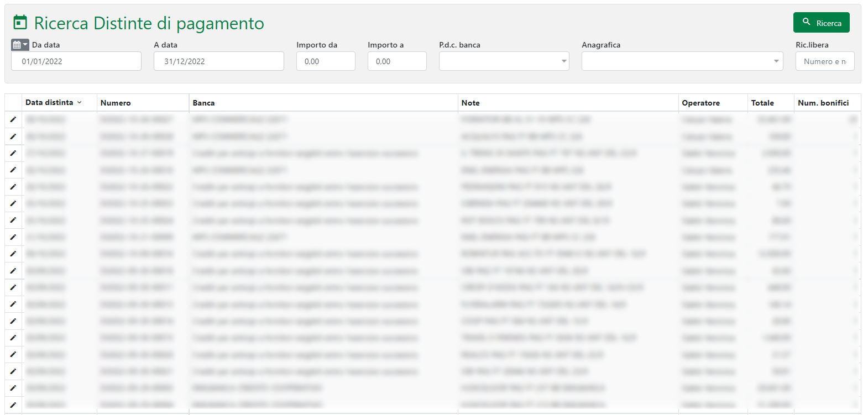The image size is (868, 415).
Task: Sort the table by Totale column
Action: (762, 103)
